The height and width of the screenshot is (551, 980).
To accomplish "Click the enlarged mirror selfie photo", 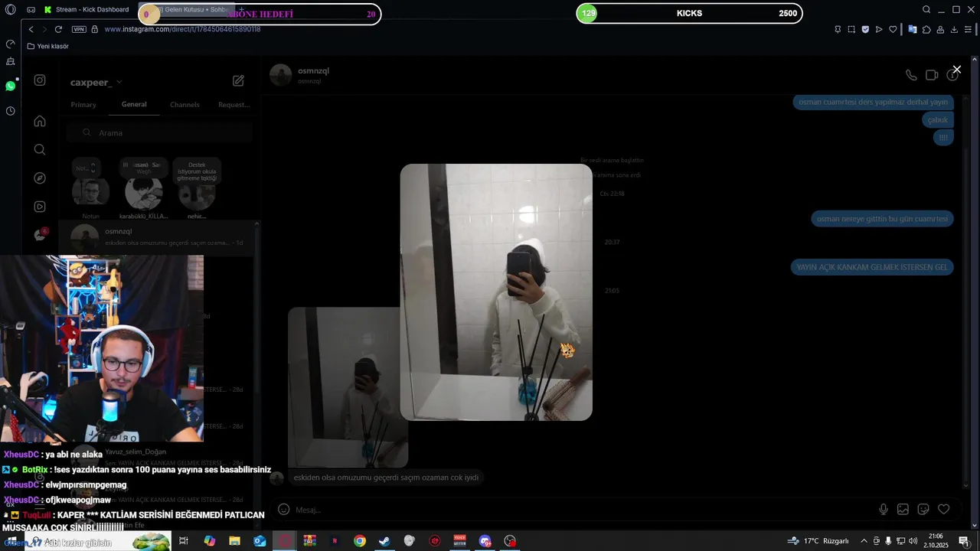I will pos(496,292).
